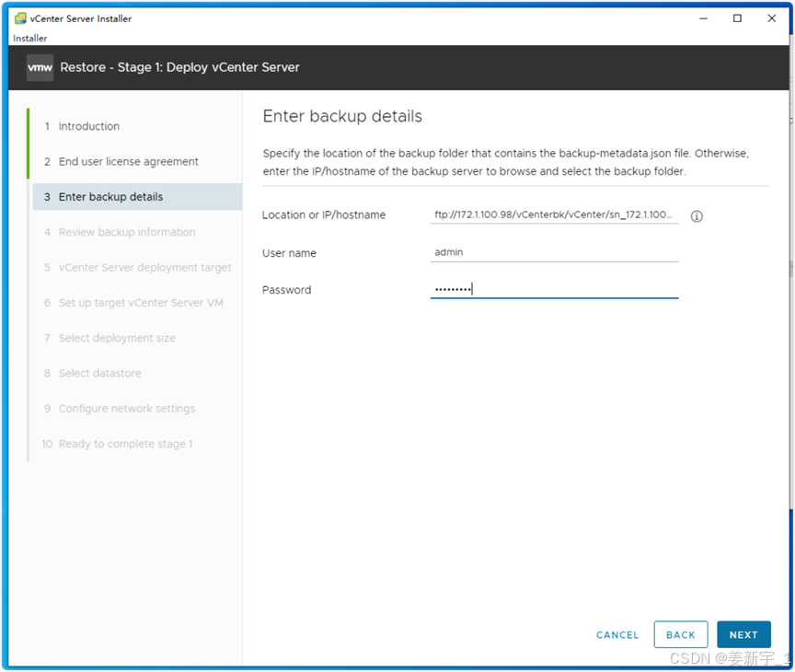
Task: Click the NEXT button
Action: (x=743, y=634)
